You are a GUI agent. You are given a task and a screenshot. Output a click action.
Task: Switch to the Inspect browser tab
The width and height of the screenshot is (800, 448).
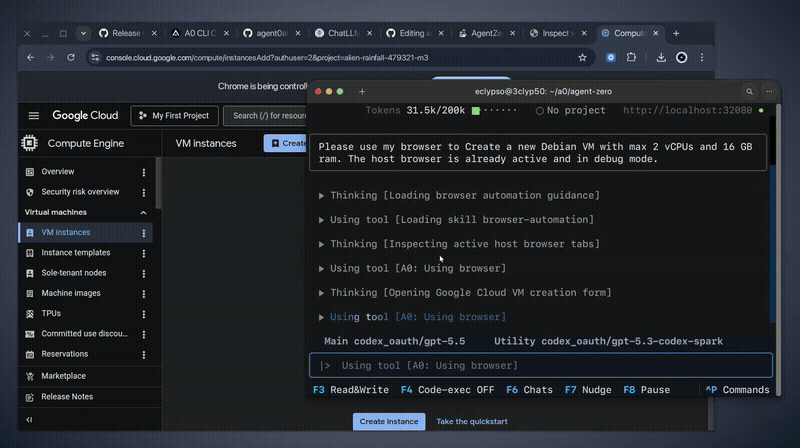(557, 33)
